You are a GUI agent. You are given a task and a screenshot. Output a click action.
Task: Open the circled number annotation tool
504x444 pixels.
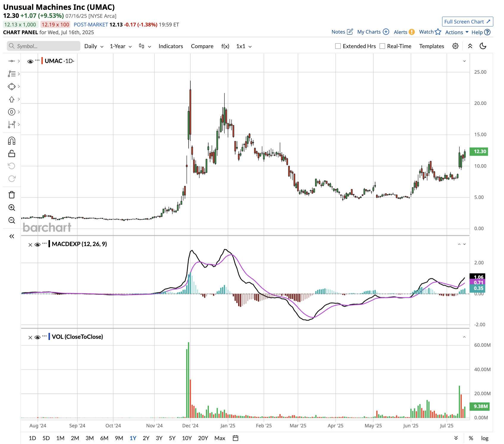12,112
